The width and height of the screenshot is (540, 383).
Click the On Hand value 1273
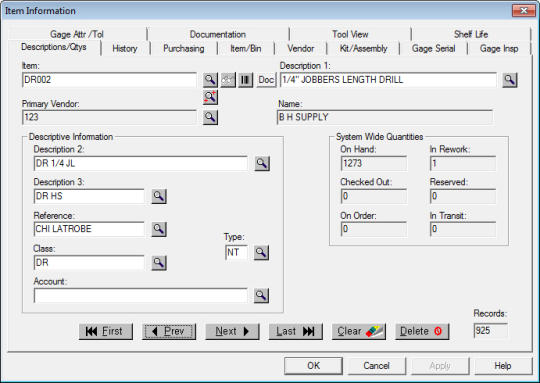(374, 163)
